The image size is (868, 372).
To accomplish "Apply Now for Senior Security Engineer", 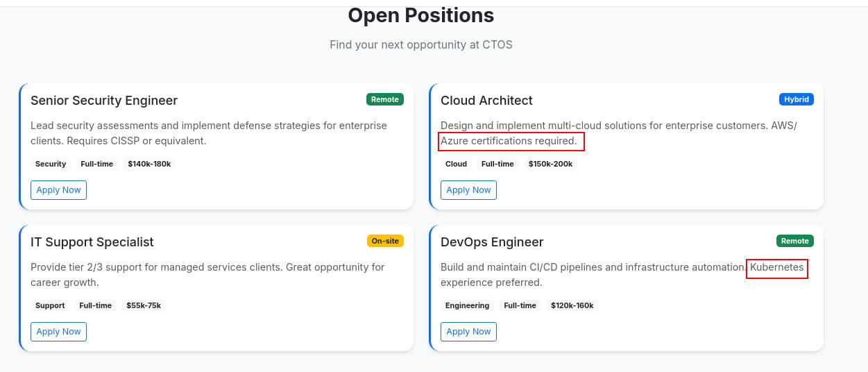I will pos(58,190).
